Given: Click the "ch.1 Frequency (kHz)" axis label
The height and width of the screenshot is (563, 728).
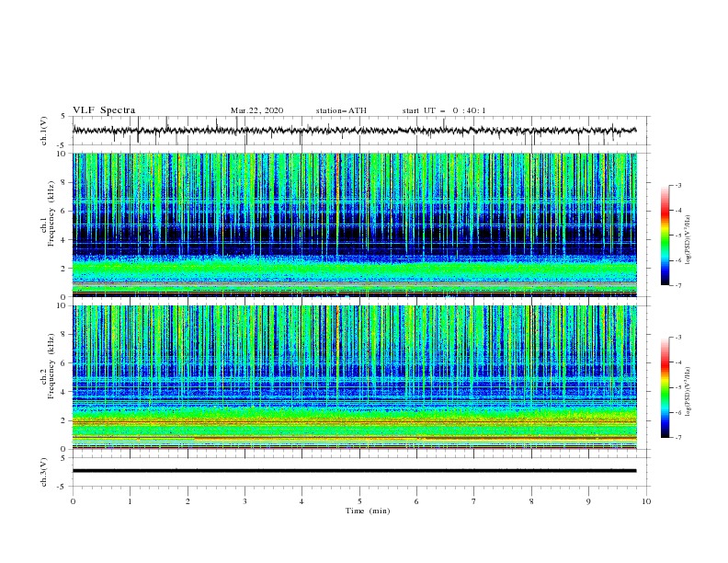Looking at the screenshot, I should 48,214.
